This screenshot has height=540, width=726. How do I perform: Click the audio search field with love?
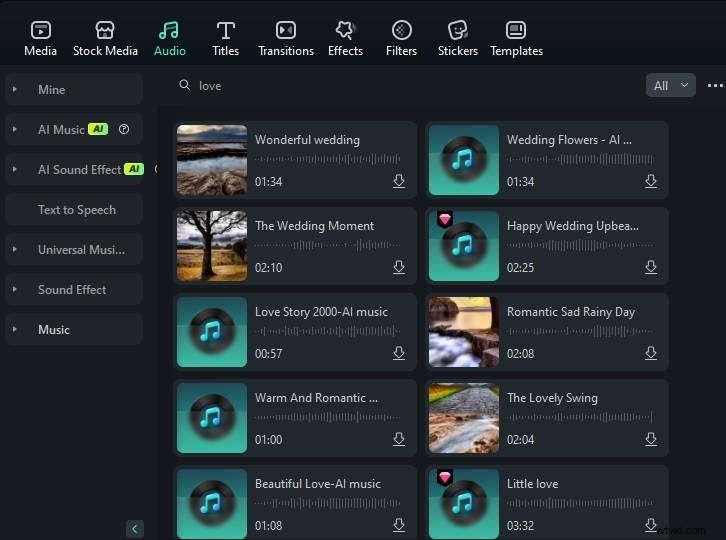(x=400, y=86)
